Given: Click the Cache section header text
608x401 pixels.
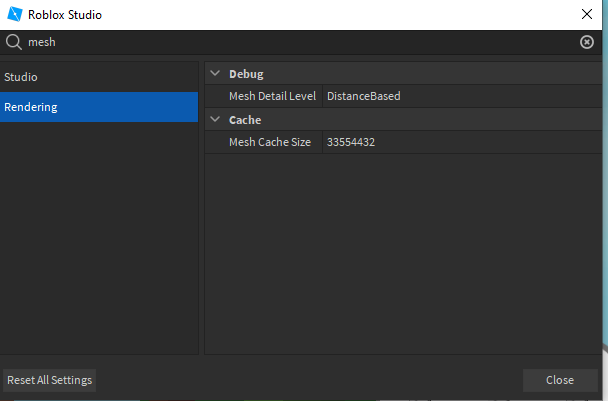Looking at the screenshot, I should 245,120.
